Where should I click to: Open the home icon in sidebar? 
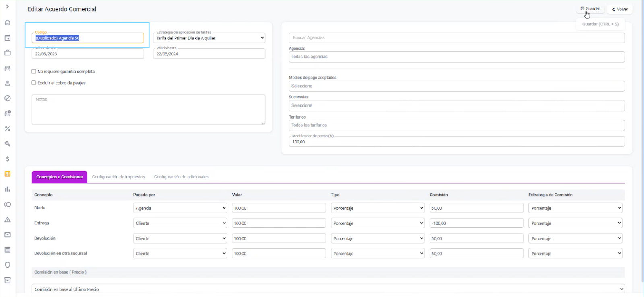coord(7,23)
